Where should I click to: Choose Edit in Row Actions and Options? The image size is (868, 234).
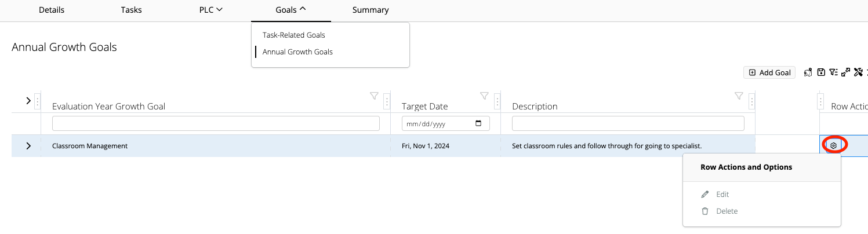coord(722,195)
